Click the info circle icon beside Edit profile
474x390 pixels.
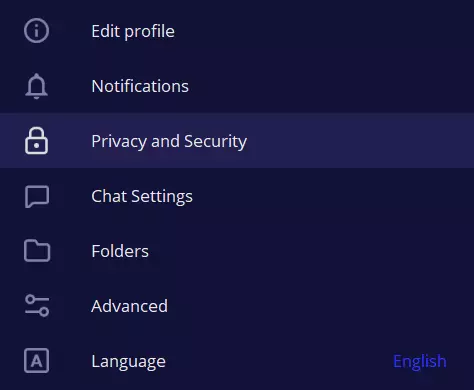[x=36, y=31]
